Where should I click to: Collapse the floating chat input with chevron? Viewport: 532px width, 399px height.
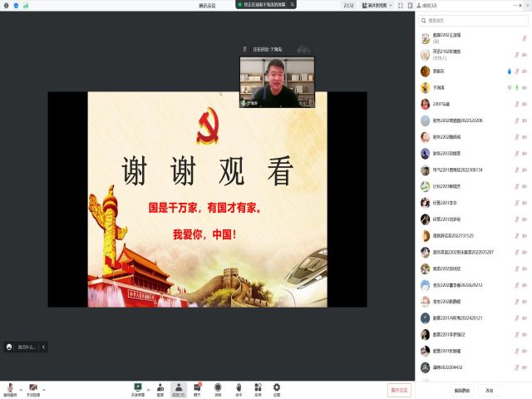pos(43,347)
